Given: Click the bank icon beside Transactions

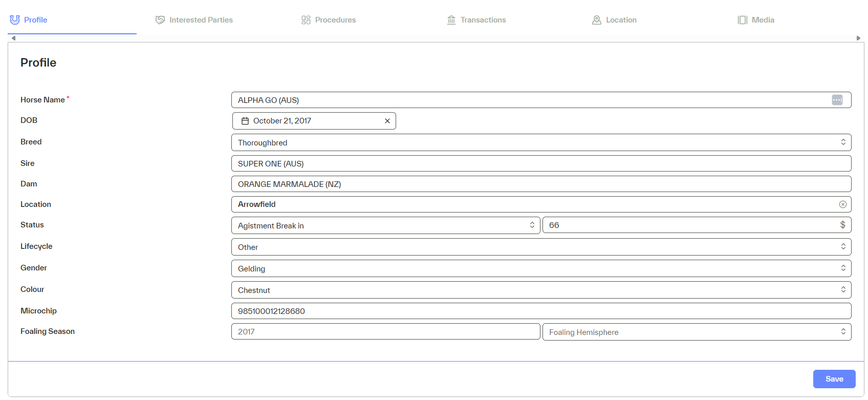Looking at the screenshot, I should coord(451,20).
